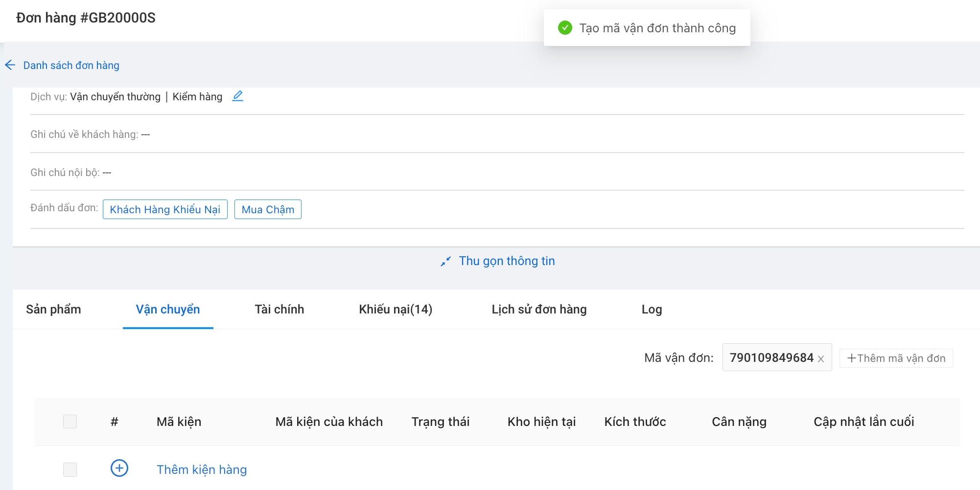Collapse details via Thu gọn thông tin
The width and height of the screenshot is (980, 490).
(507, 261)
